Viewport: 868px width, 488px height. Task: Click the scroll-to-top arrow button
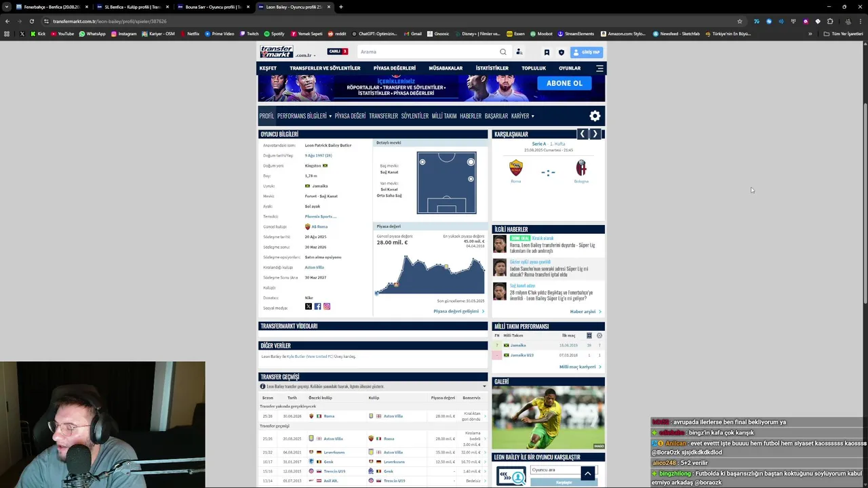(x=588, y=473)
